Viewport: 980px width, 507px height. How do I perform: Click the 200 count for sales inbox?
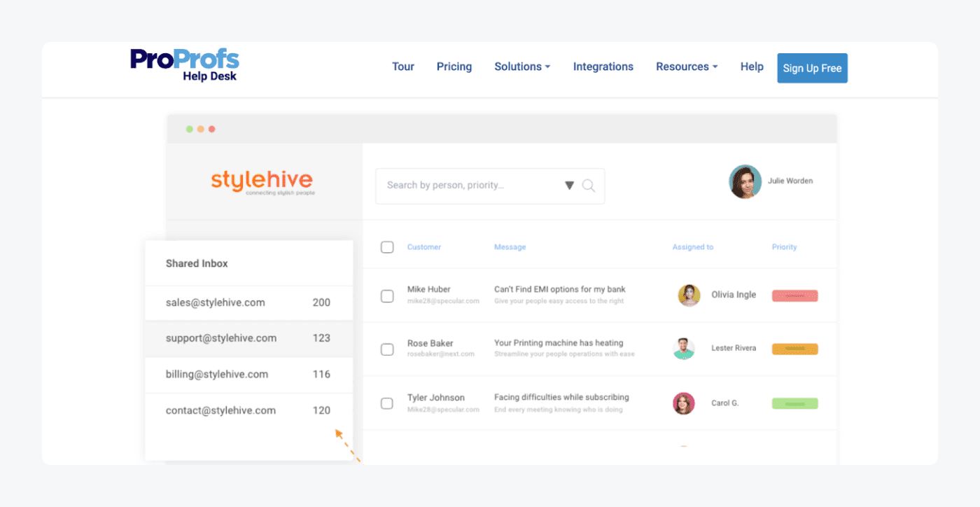pyautogui.click(x=321, y=303)
